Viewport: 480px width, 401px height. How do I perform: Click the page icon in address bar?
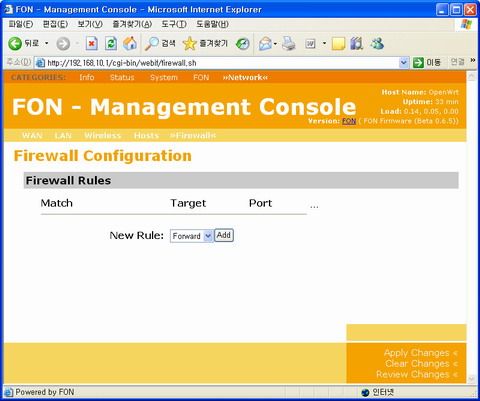[x=40, y=63]
